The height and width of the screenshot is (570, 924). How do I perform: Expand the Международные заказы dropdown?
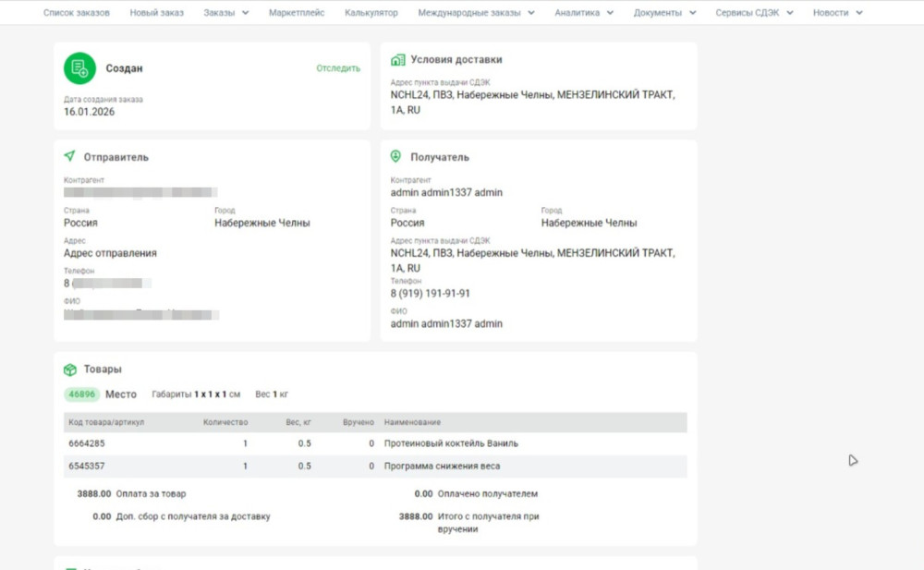pos(476,12)
